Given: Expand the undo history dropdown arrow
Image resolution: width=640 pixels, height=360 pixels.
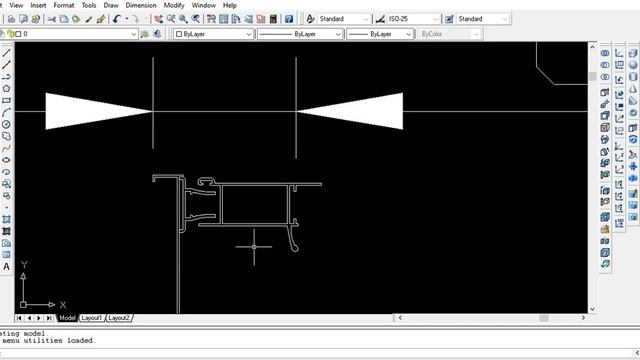Looking at the screenshot, I should tap(127, 19).
